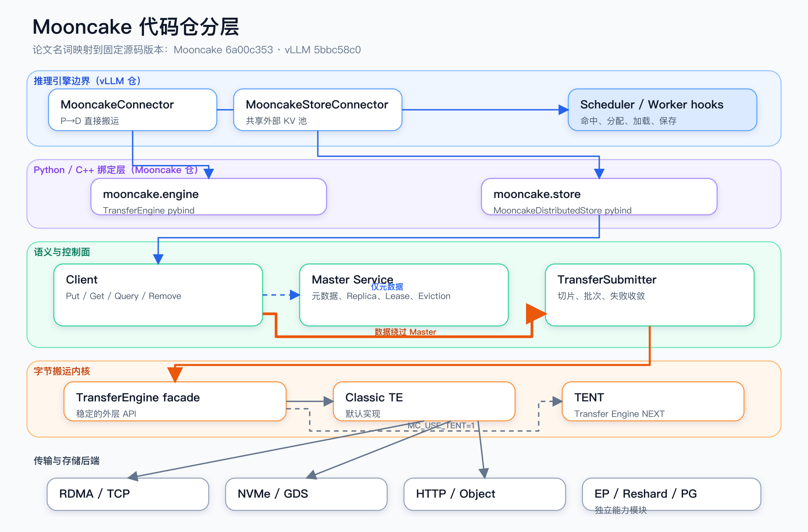Screen dimensions: 808x532
Task: Click the '字节搬运内核' layer label
Action: tap(62, 371)
